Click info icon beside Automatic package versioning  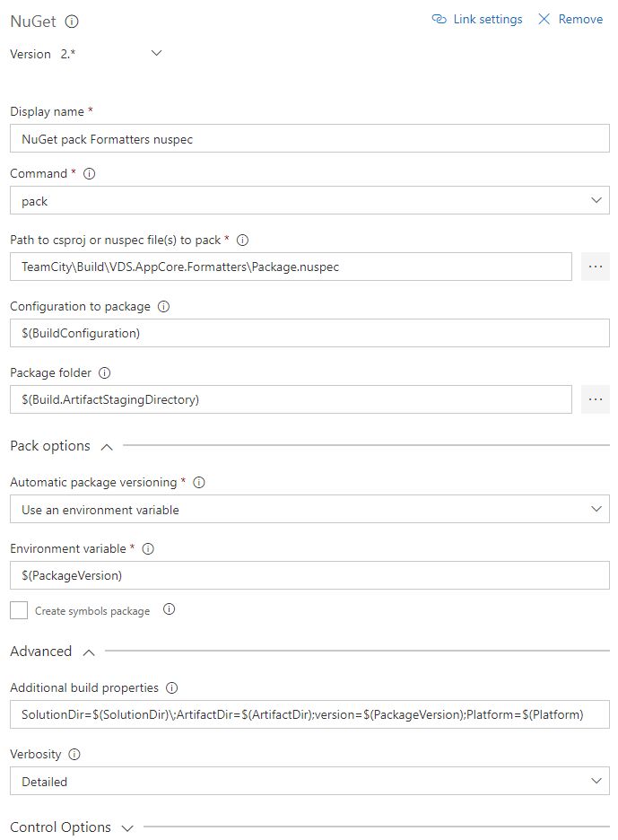click(x=199, y=482)
